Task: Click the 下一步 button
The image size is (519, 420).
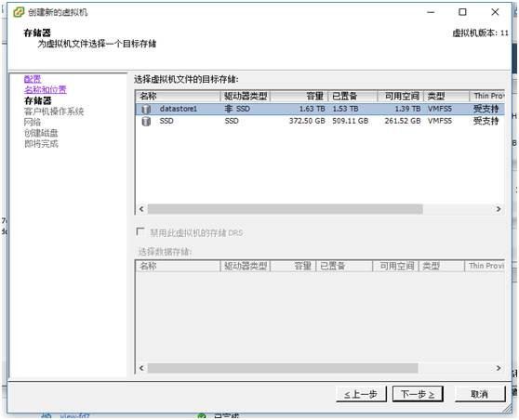Action: tap(418, 394)
